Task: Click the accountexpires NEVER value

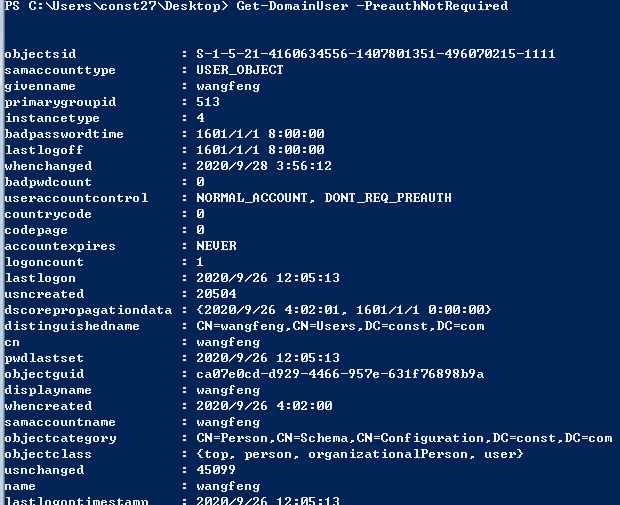Action: tap(216, 246)
